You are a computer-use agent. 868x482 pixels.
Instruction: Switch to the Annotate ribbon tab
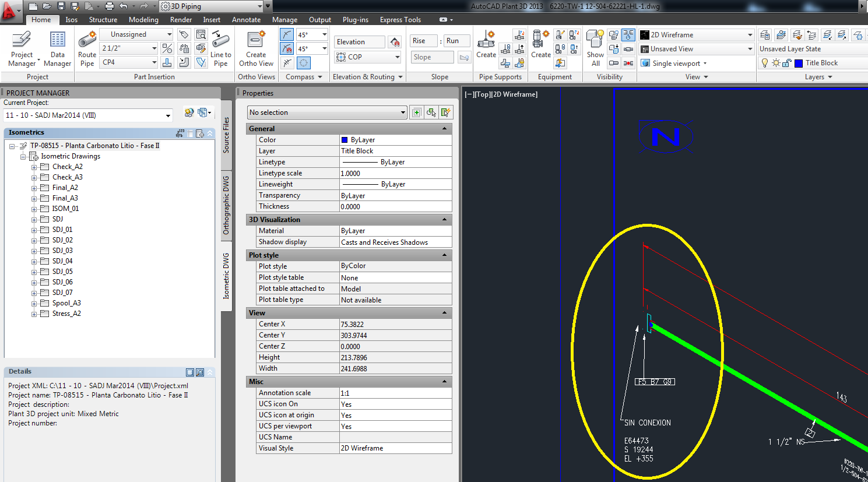pos(246,19)
